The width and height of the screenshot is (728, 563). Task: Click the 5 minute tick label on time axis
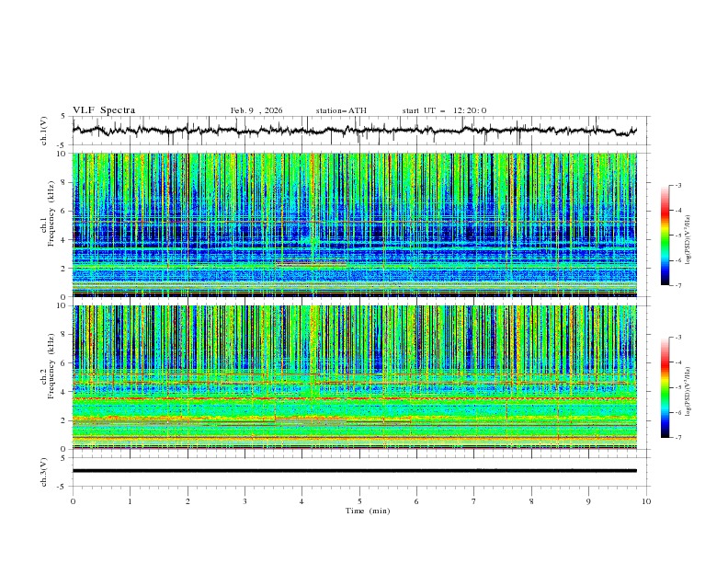coord(359,501)
